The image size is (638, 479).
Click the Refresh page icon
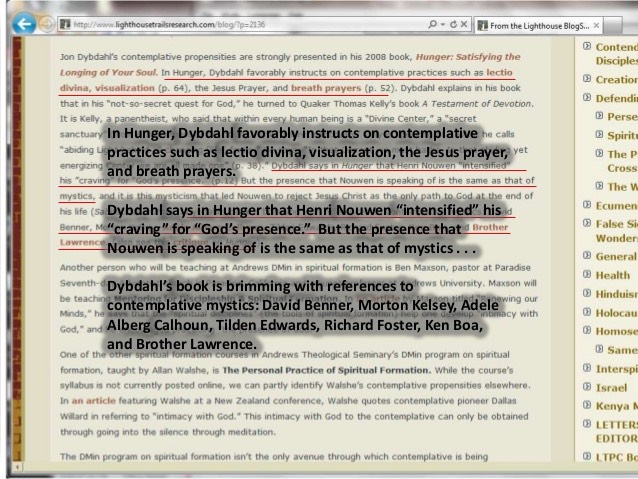(x=453, y=24)
